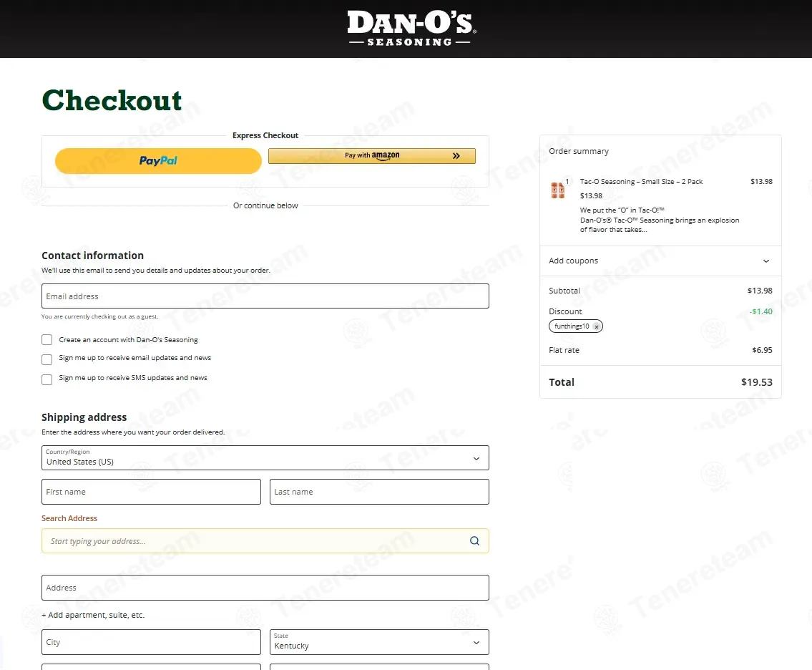Click the search magnifier in address field

[x=474, y=541]
